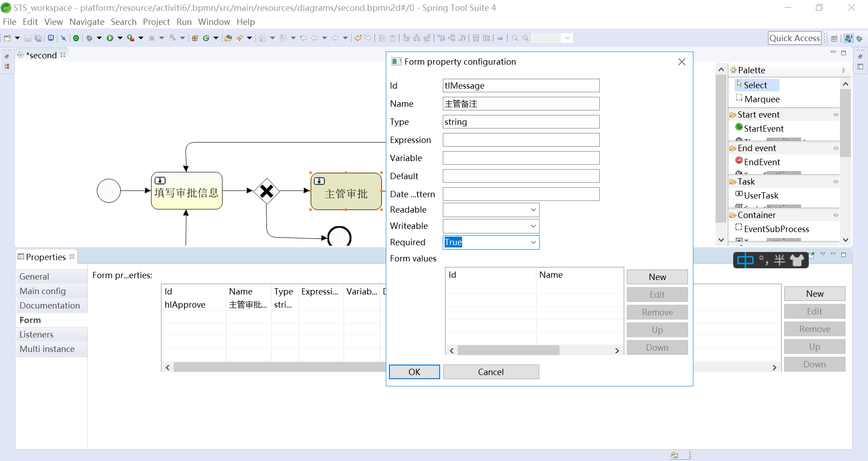868x461 pixels.
Task: Click the orange undo arrow icon
Action: [x=358, y=38]
